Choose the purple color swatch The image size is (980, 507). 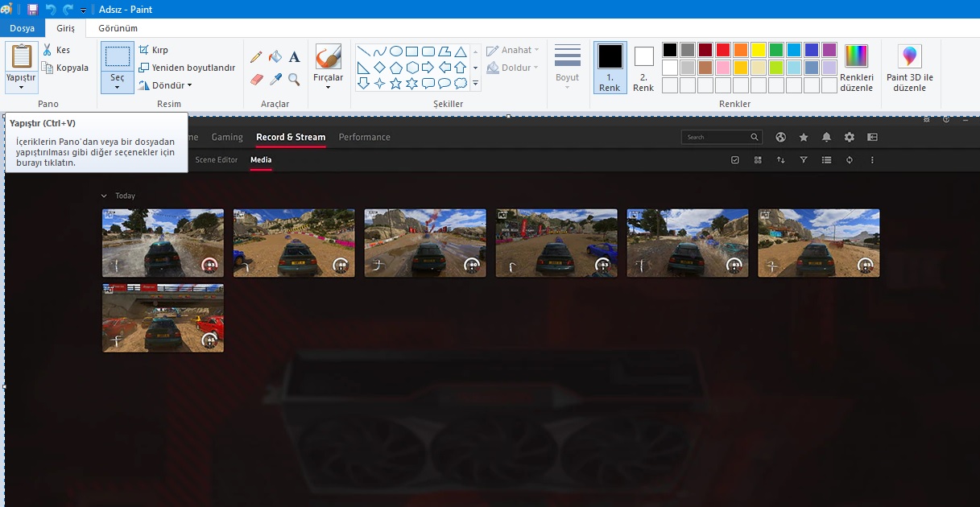829,50
